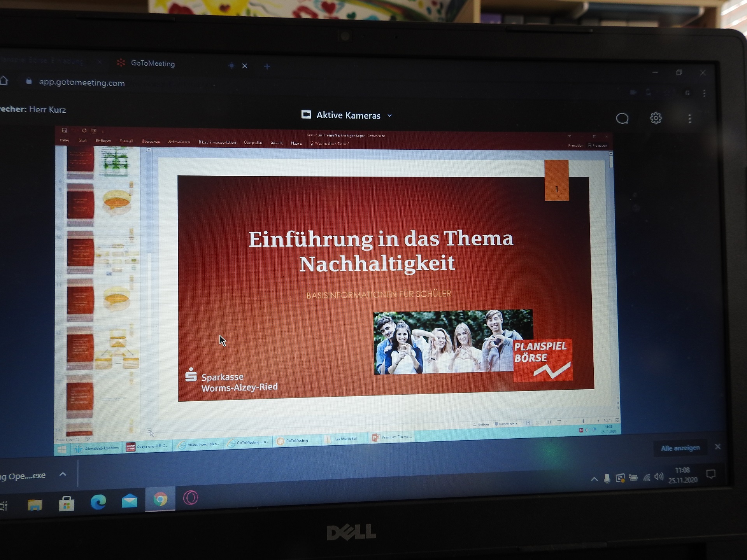Open Bildschirmpräsentation ribbon tab
Viewport: 747px width, 560px height.
pos(217,142)
